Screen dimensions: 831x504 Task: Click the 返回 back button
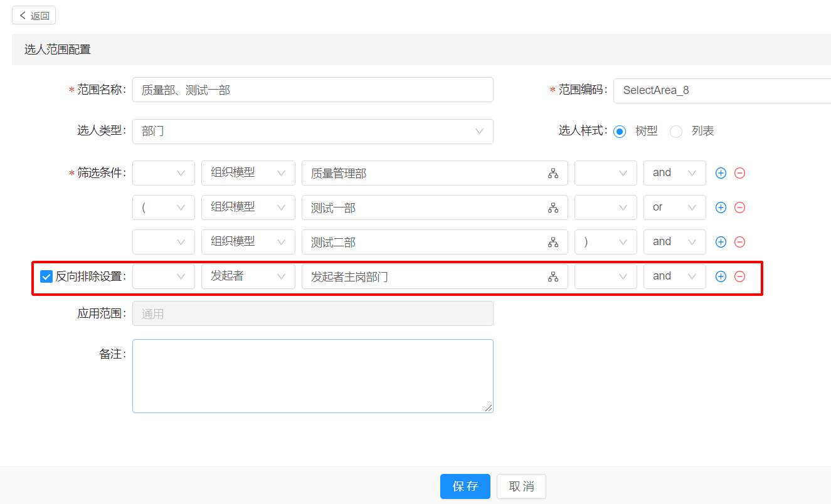point(34,16)
